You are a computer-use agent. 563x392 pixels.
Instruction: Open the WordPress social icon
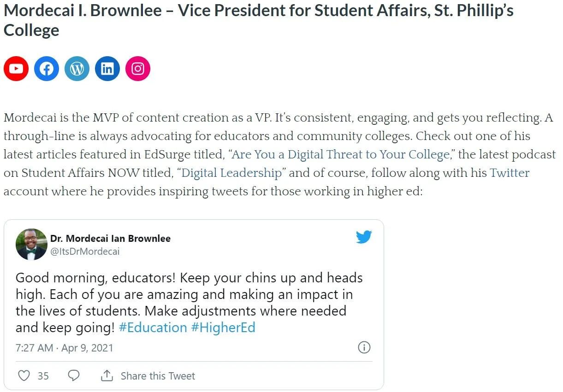[77, 69]
